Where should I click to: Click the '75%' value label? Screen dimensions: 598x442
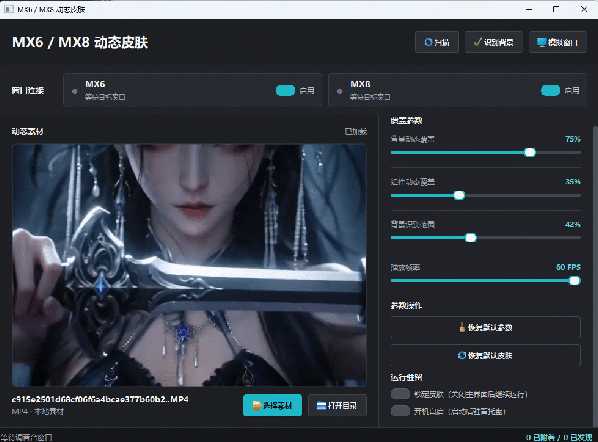coord(572,139)
